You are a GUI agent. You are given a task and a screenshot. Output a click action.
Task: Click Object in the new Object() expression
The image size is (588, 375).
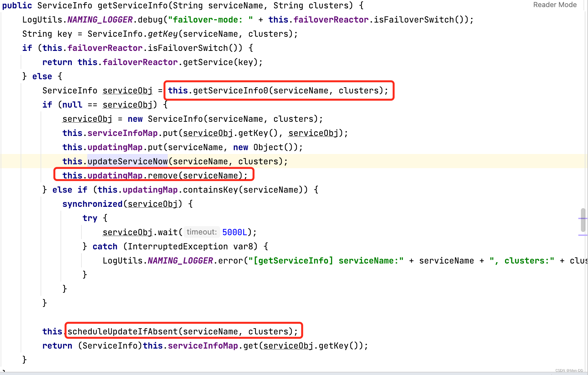tap(268, 147)
